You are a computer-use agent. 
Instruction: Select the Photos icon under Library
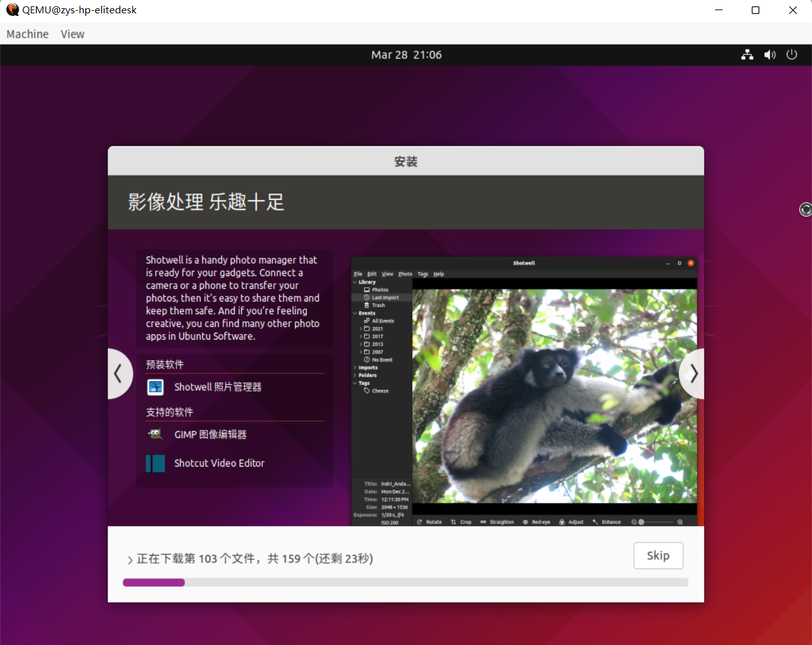pos(368,289)
